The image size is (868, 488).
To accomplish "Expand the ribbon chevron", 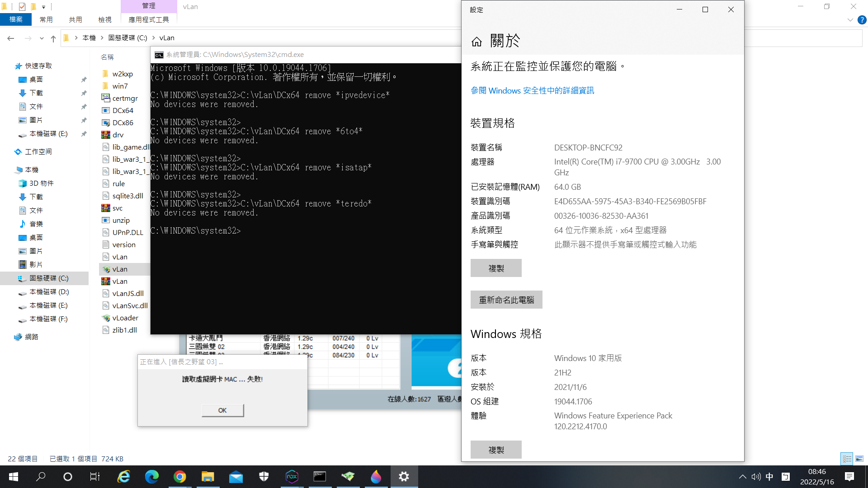I will click(x=850, y=20).
